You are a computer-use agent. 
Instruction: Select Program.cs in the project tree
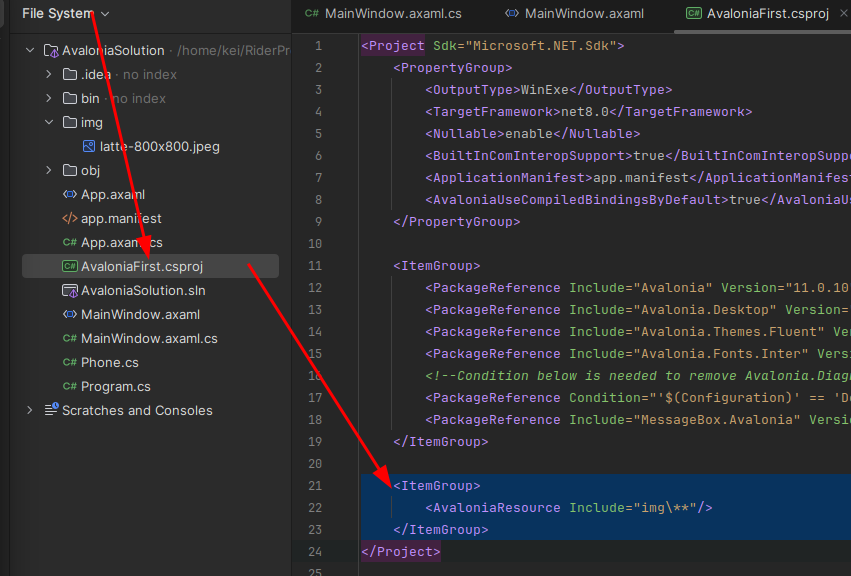pos(116,387)
